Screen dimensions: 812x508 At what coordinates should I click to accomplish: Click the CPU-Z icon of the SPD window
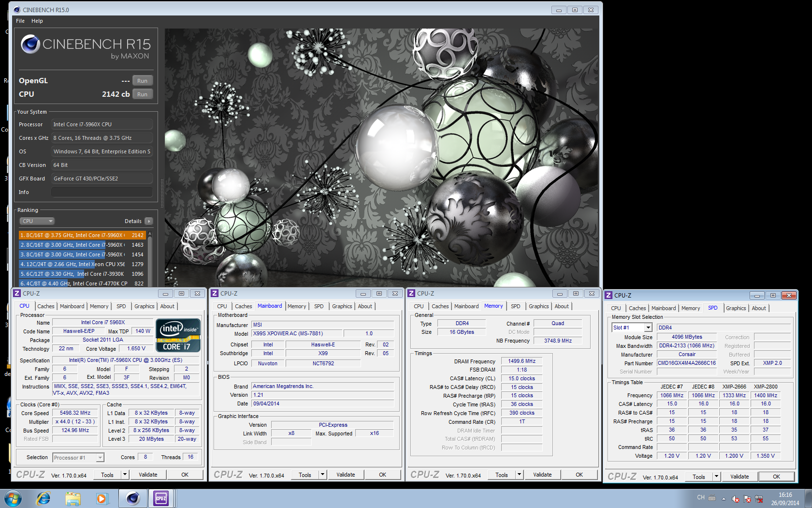[x=609, y=295]
